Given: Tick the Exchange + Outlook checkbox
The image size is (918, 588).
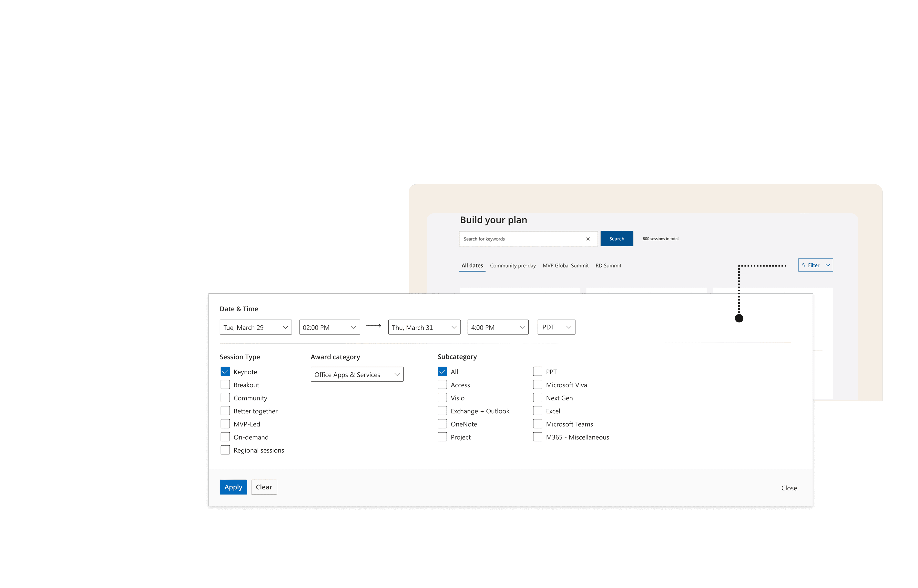Looking at the screenshot, I should point(442,411).
